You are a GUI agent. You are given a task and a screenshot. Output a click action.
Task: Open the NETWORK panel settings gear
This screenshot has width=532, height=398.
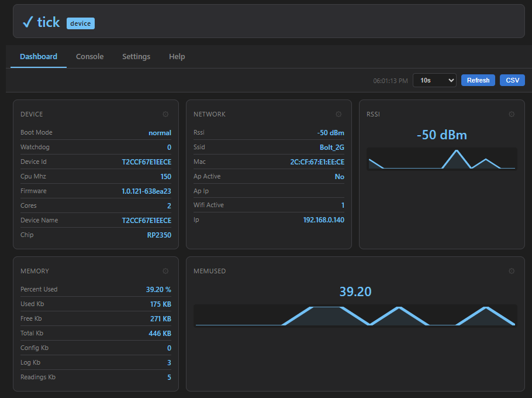338,114
